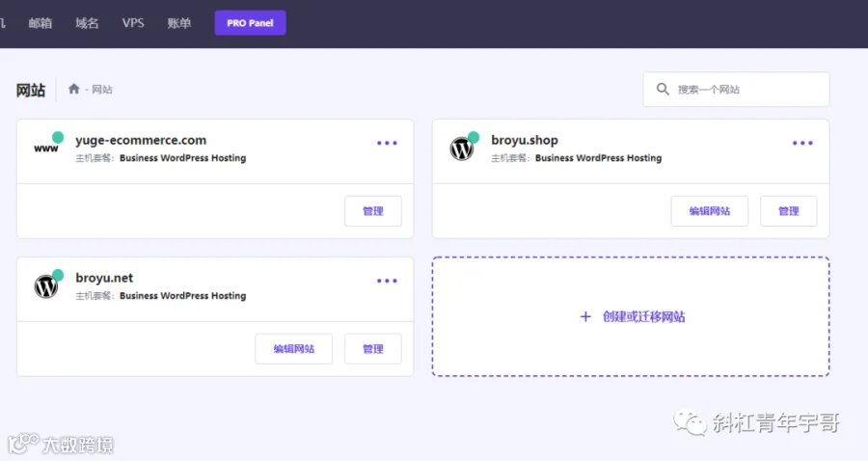Click the home breadcrumb icon
The width and height of the screenshot is (868, 461).
point(73,89)
